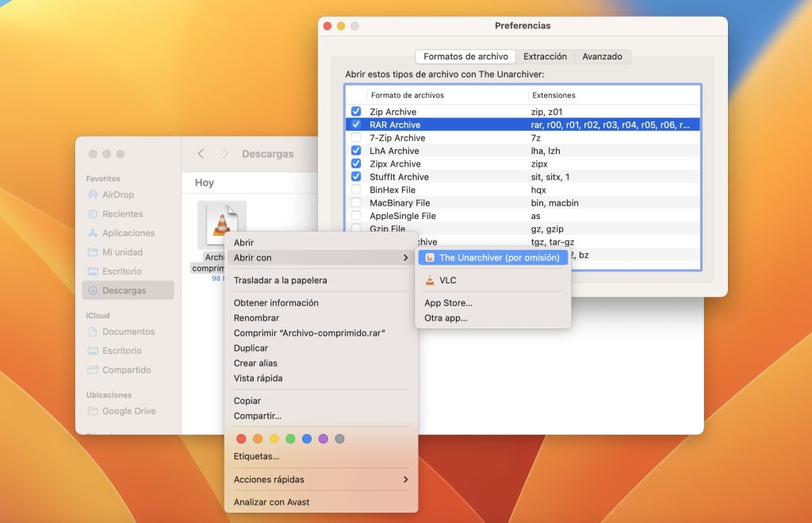The width and height of the screenshot is (812, 523).
Task: Enable the 7-Zip Archive checkbox
Action: pos(356,138)
